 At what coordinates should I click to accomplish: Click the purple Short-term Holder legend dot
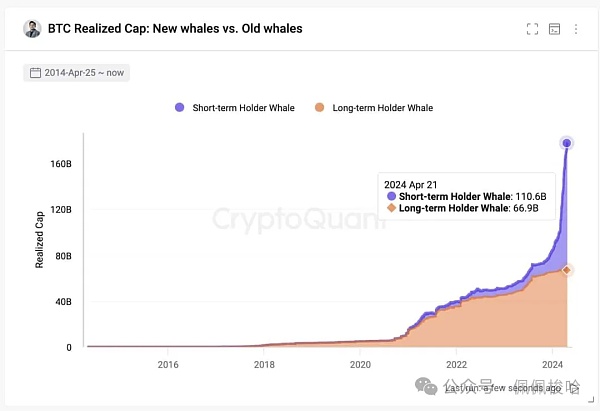(x=180, y=108)
